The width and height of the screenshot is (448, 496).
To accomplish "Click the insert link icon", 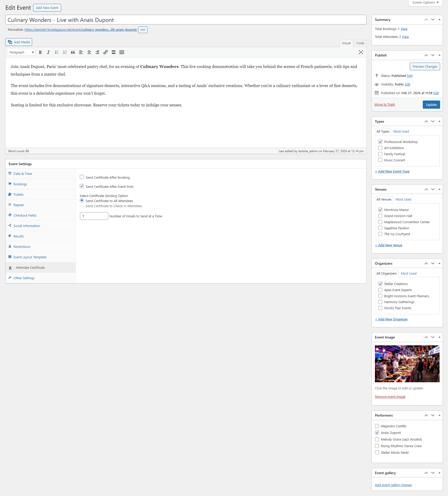I will (x=105, y=52).
